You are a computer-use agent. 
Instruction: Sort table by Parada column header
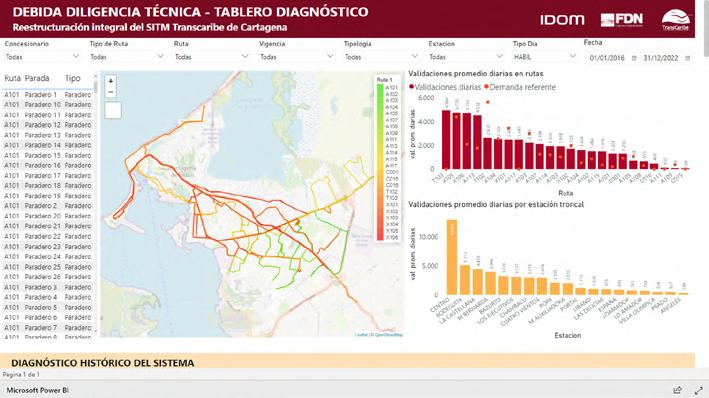point(37,78)
